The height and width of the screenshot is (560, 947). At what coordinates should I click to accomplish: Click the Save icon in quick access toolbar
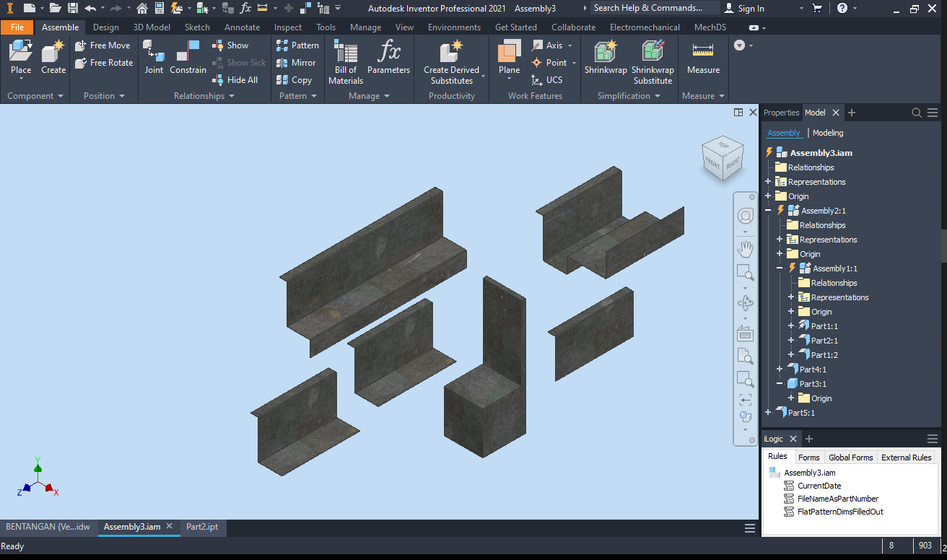click(x=73, y=9)
